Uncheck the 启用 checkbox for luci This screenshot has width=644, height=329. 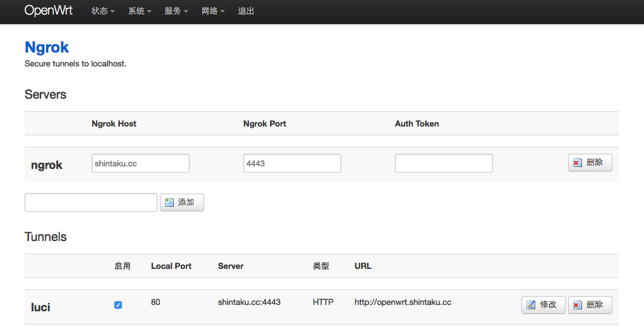coord(118,305)
